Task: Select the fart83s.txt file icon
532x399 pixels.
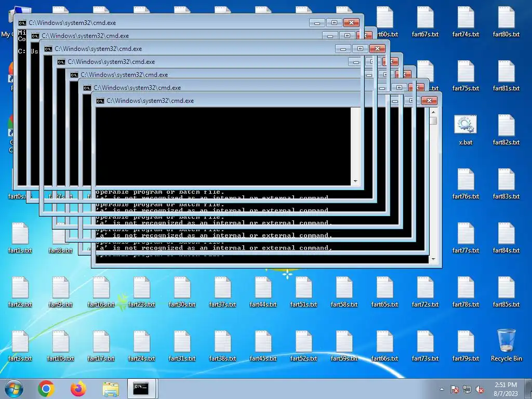Action: [506, 184]
